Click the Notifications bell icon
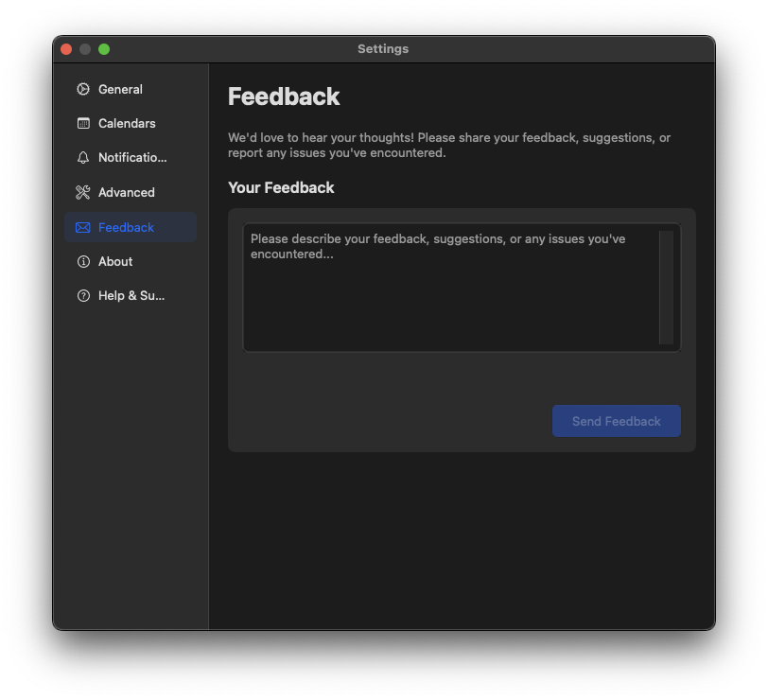This screenshot has width=768, height=700. [84, 157]
